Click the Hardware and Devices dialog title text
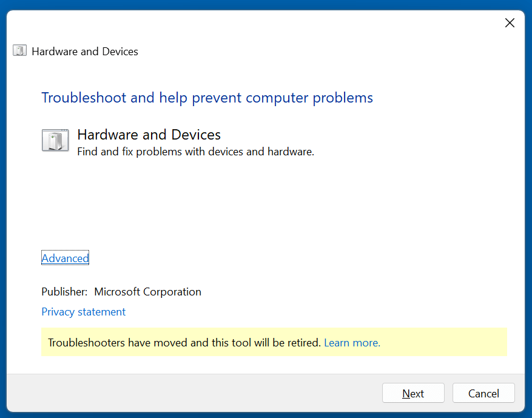The width and height of the screenshot is (532, 418). click(x=84, y=51)
